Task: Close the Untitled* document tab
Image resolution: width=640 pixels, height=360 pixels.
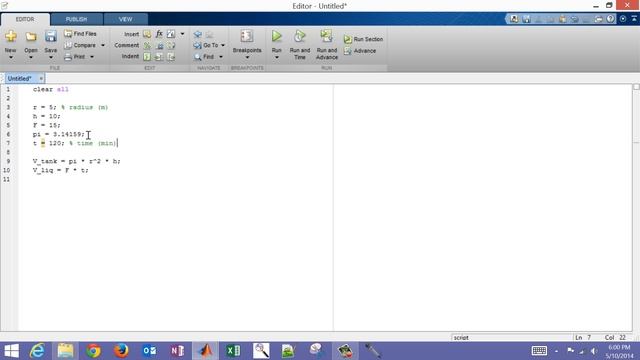Action: point(41,78)
